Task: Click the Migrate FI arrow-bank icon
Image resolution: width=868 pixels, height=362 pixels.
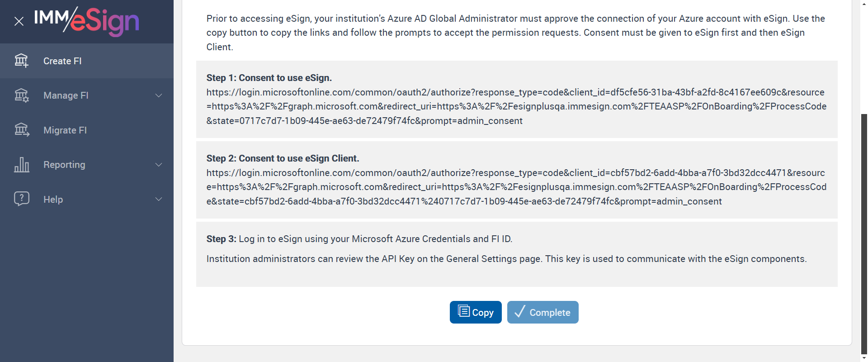Action: (x=21, y=130)
